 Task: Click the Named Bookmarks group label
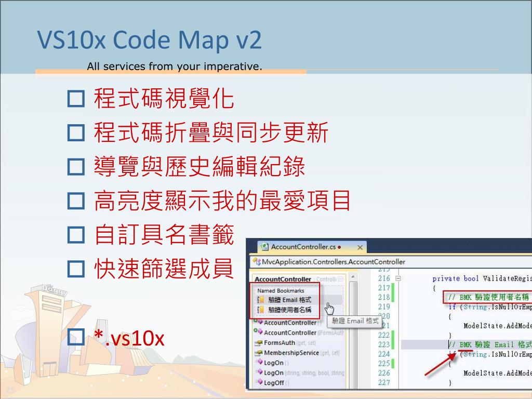coord(281,291)
